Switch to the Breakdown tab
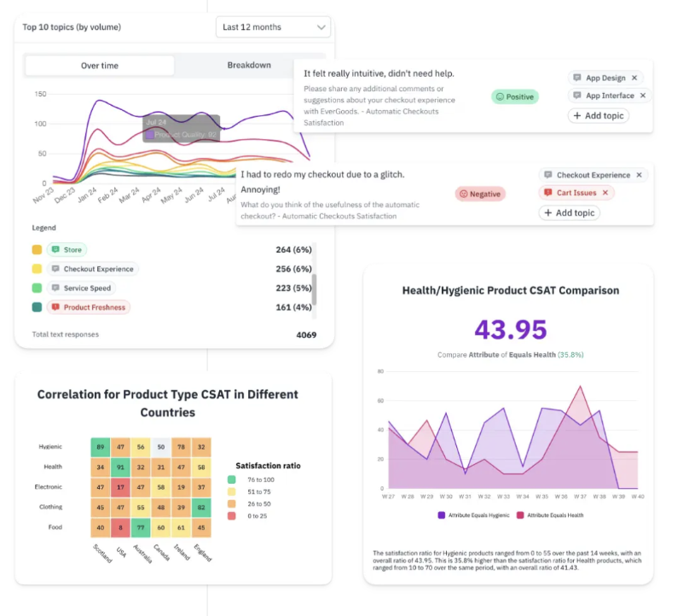The height and width of the screenshot is (616, 689). click(x=249, y=66)
